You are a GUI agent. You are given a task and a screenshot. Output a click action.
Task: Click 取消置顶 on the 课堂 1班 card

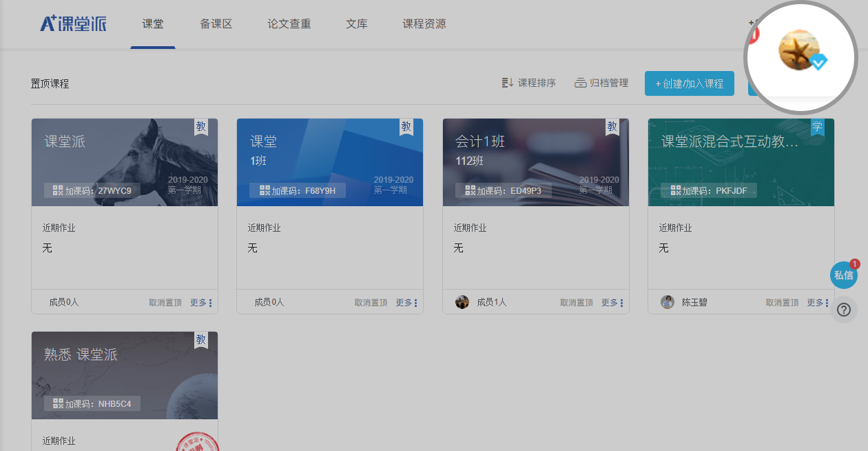point(371,303)
